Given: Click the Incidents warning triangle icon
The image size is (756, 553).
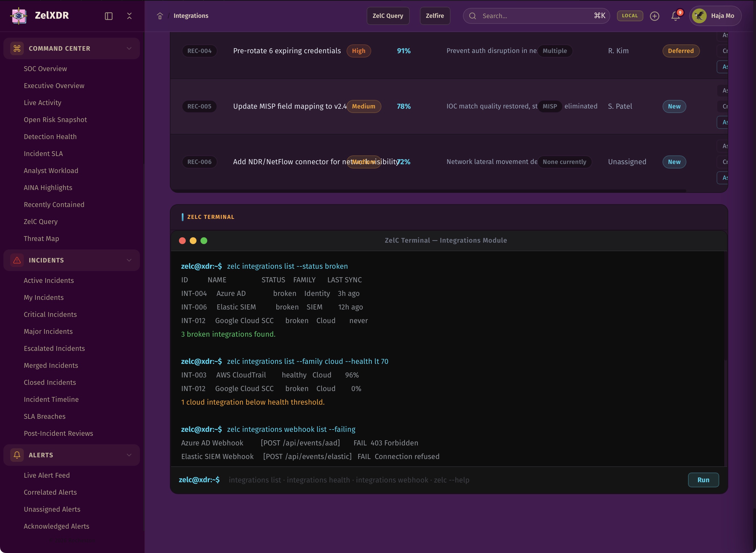Looking at the screenshot, I should click(x=17, y=260).
